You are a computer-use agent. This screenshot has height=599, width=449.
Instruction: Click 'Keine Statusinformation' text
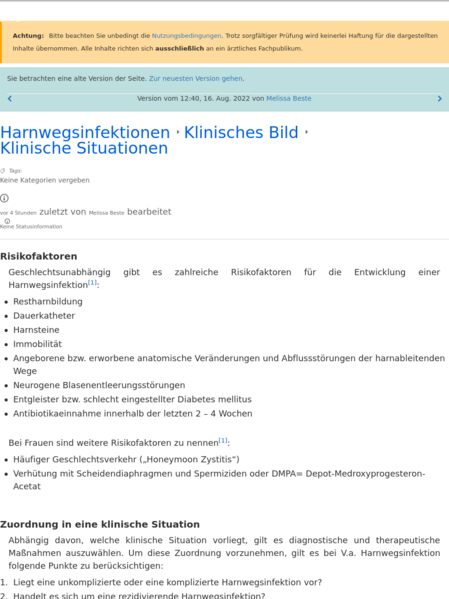tap(31, 227)
